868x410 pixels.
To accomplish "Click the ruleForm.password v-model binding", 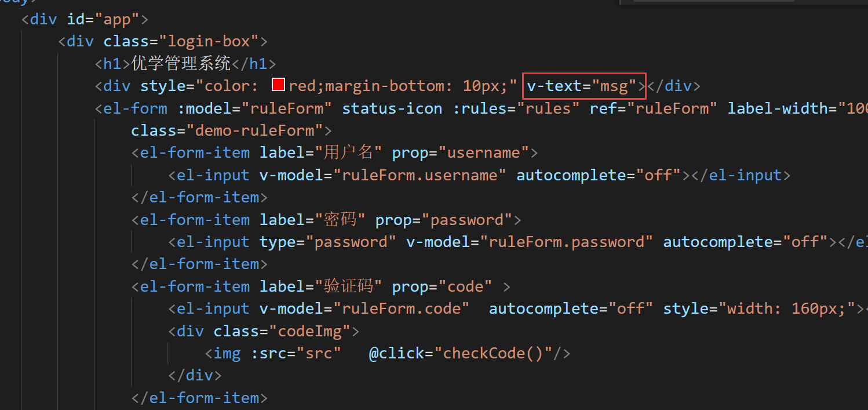I will coord(571,242).
